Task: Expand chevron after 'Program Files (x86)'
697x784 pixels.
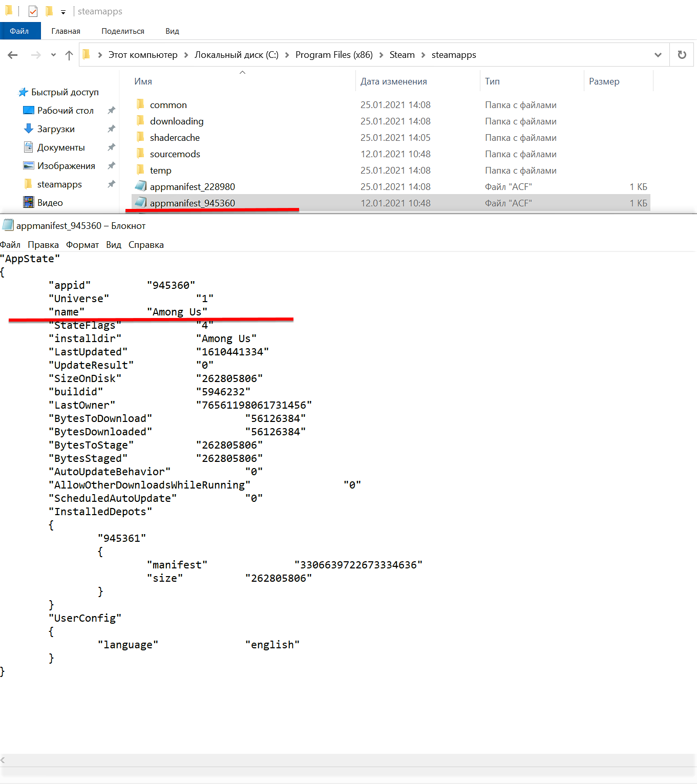Action: tap(381, 55)
